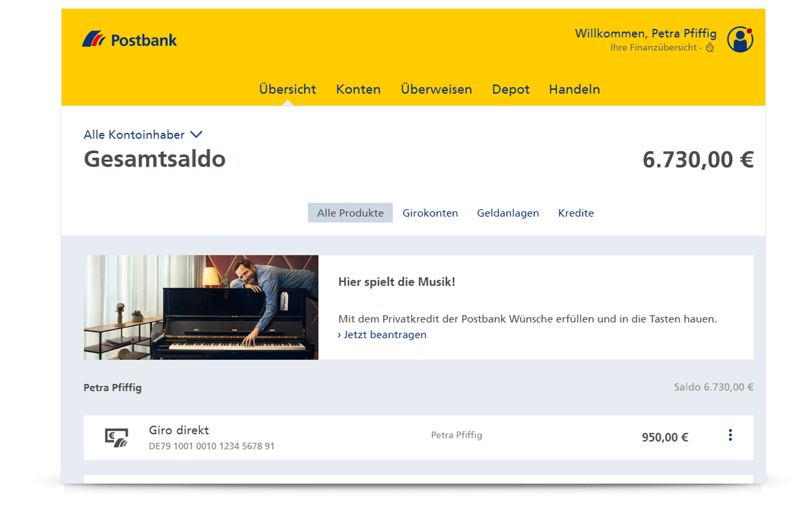The height and width of the screenshot is (508, 812).
Task: Open the user profile avatar icon
Action: coord(740,40)
